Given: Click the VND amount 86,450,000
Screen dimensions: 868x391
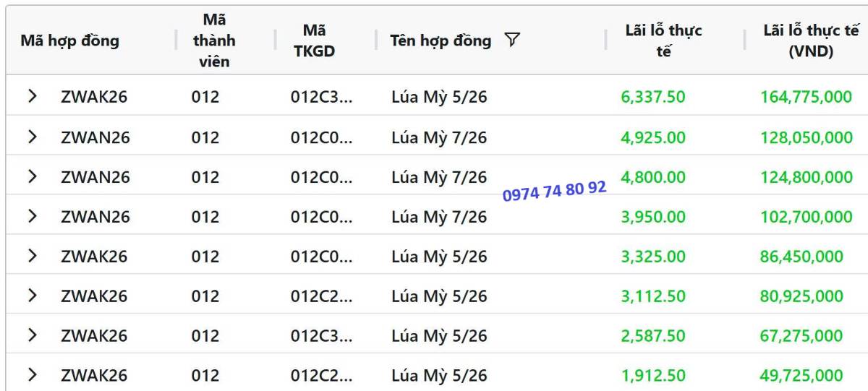Looking at the screenshot, I should (801, 257).
